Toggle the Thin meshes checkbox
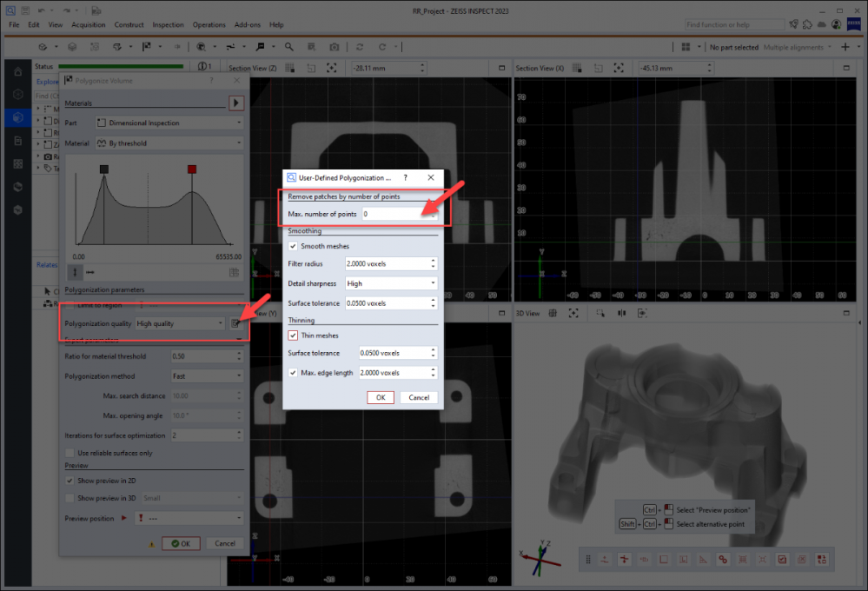The image size is (868, 591). [x=293, y=335]
